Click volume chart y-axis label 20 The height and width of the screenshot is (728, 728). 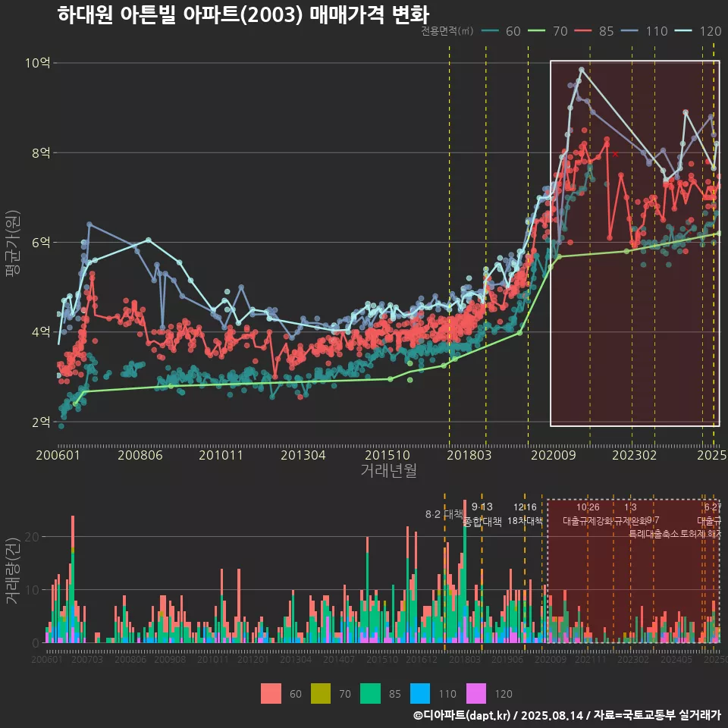[32, 537]
